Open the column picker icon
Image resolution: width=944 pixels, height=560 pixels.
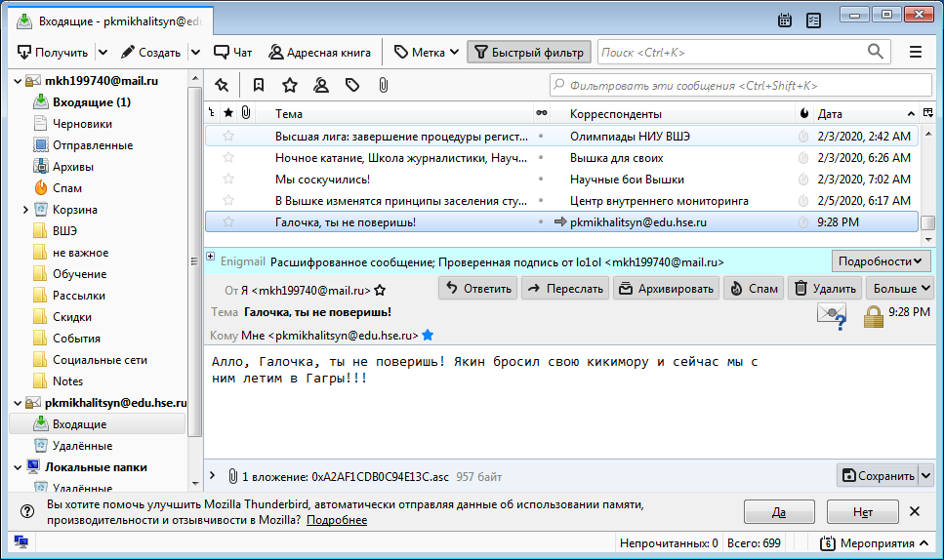pos(927,113)
